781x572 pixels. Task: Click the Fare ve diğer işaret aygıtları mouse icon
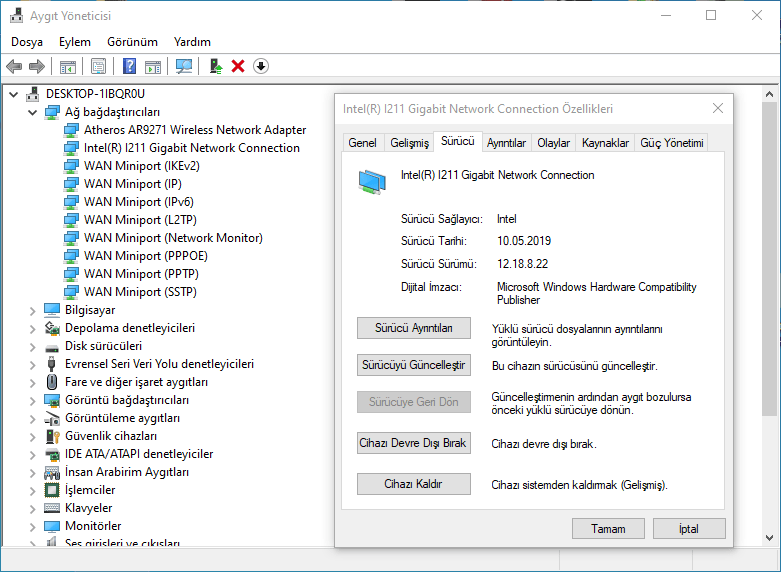point(52,382)
